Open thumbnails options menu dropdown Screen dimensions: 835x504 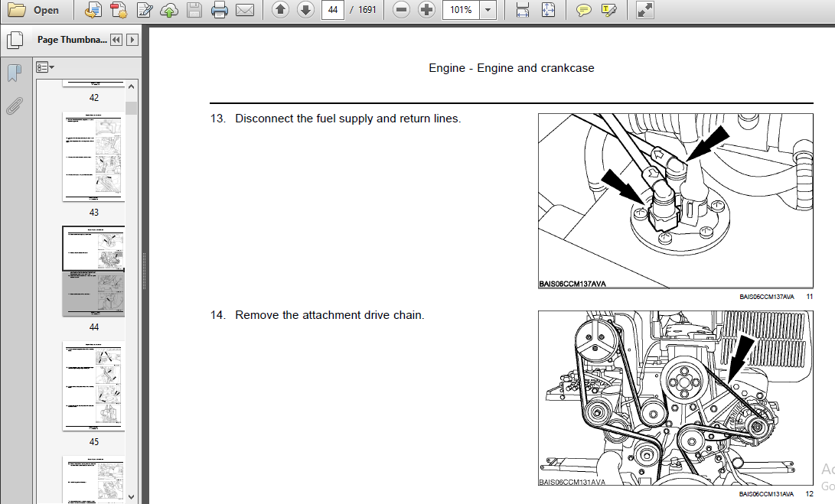[44, 67]
